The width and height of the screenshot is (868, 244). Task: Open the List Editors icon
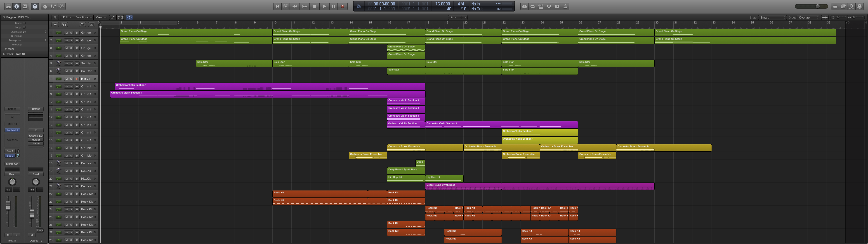point(835,6)
